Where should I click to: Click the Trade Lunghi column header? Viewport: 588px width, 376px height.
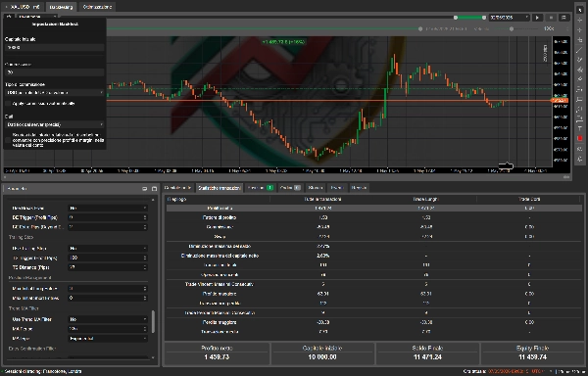(x=426, y=199)
